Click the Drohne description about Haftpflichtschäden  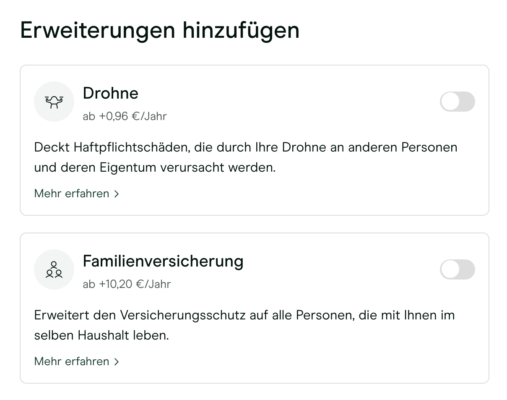(x=246, y=157)
